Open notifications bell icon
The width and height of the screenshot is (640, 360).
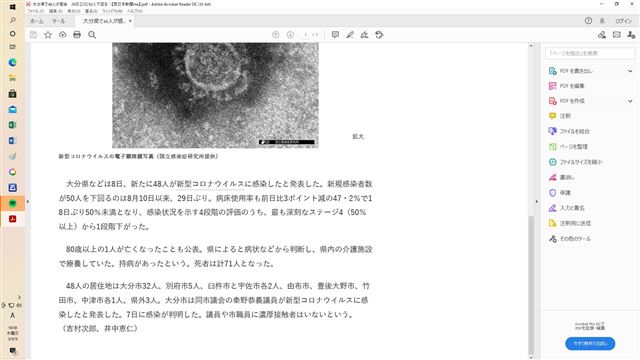coord(602,21)
